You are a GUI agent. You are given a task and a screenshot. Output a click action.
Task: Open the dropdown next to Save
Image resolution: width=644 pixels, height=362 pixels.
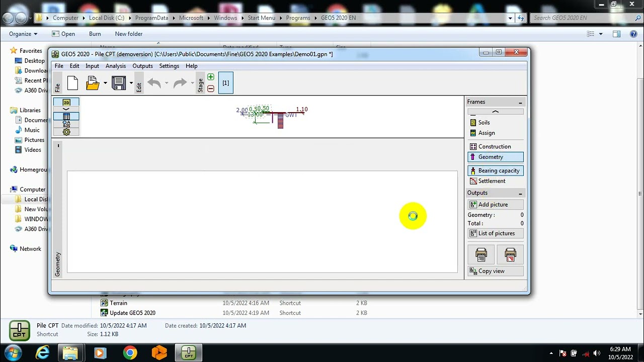(x=131, y=83)
